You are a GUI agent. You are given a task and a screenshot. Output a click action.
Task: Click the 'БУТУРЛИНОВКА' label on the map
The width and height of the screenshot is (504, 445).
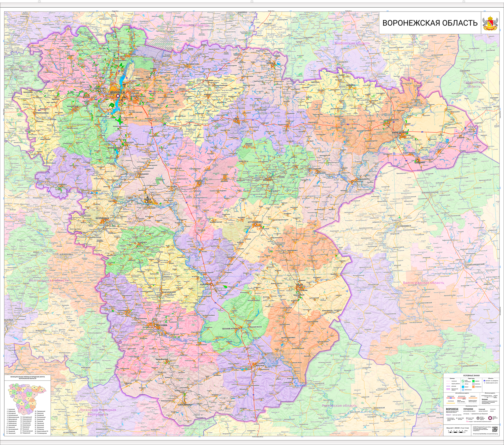pyautogui.click(x=255, y=222)
